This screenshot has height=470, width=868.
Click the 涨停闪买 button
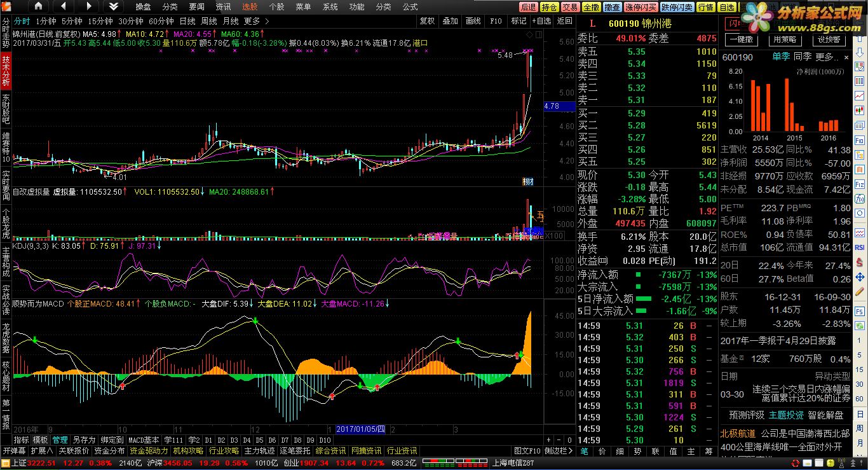(x=641, y=7)
